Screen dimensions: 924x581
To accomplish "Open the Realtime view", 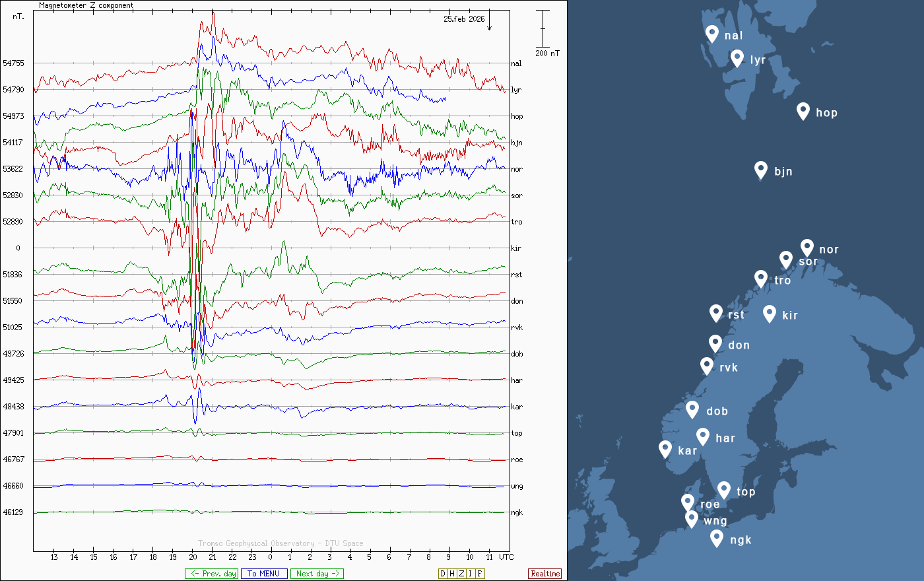I will tap(545, 574).
